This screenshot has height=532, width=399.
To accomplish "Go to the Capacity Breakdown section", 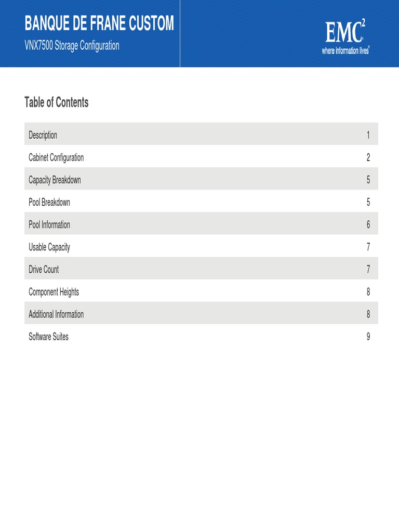I will [x=201, y=179].
